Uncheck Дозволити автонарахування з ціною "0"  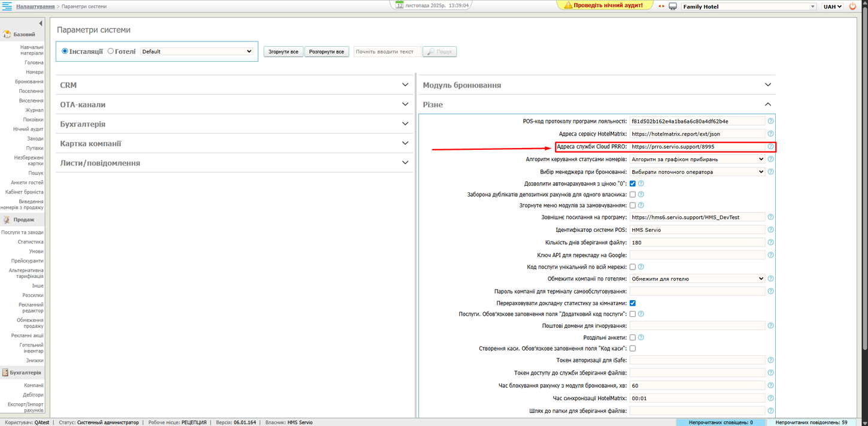(x=633, y=183)
